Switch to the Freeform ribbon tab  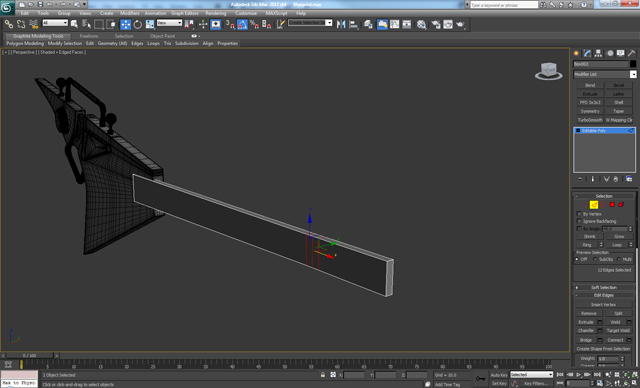(89, 36)
